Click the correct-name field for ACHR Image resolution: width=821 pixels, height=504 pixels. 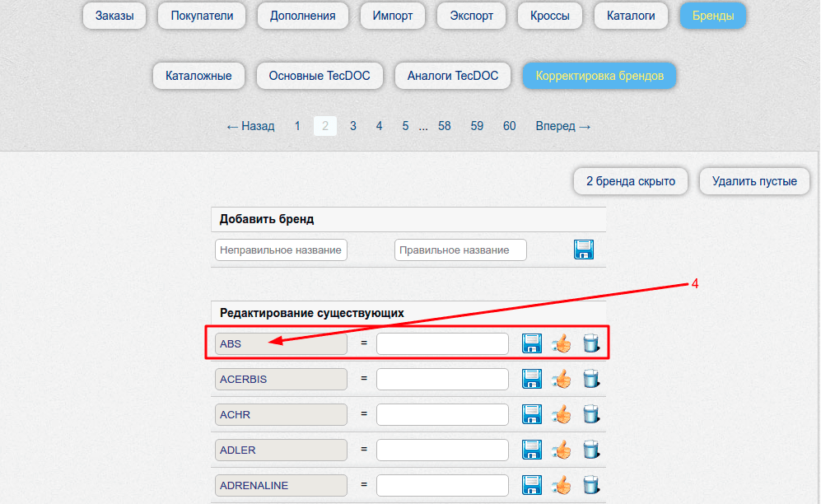pos(442,414)
